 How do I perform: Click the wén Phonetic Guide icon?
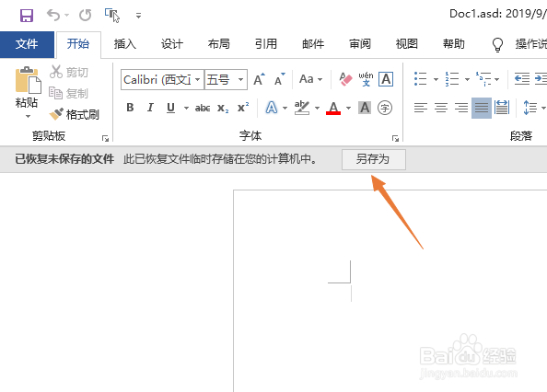[x=366, y=79]
